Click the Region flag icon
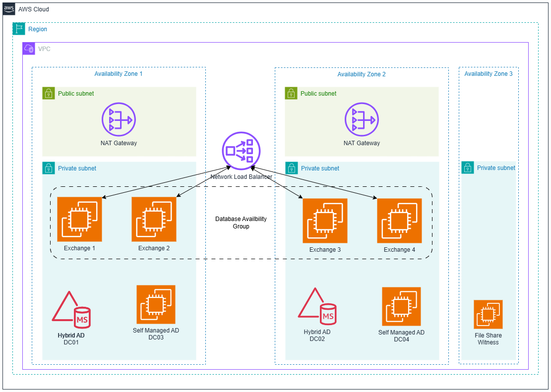The image size is (551, 392). click(x=18, y=29)
